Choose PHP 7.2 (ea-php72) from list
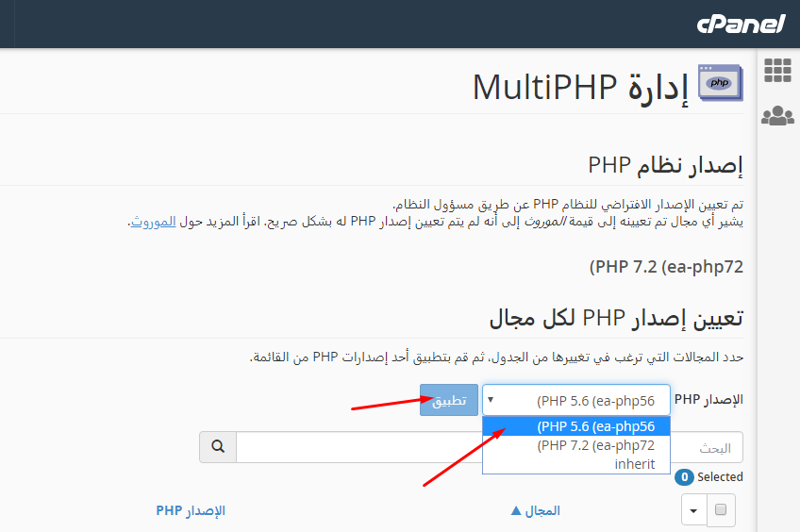The image size is (800, 532). (x=576, y=445)
